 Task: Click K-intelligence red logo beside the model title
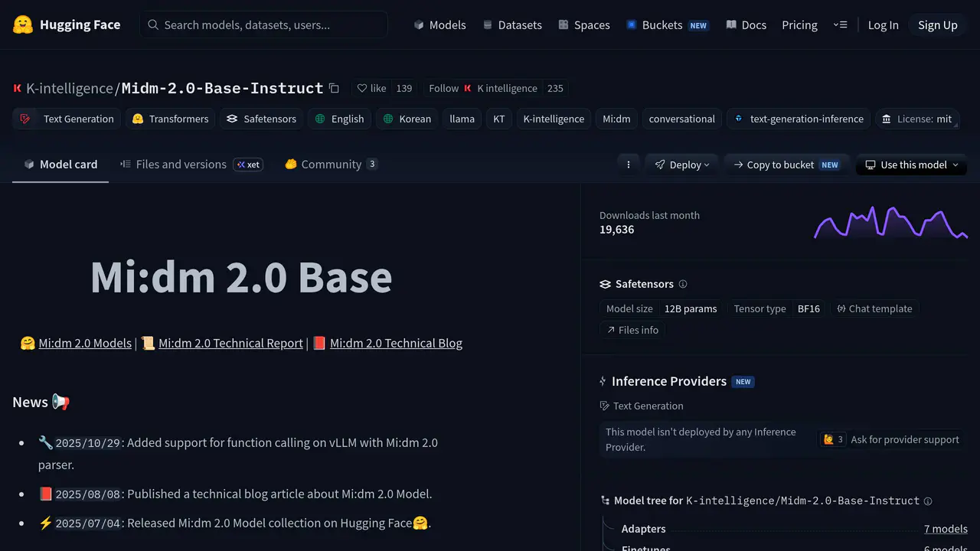pyautogui.click(x=18, y=88)
